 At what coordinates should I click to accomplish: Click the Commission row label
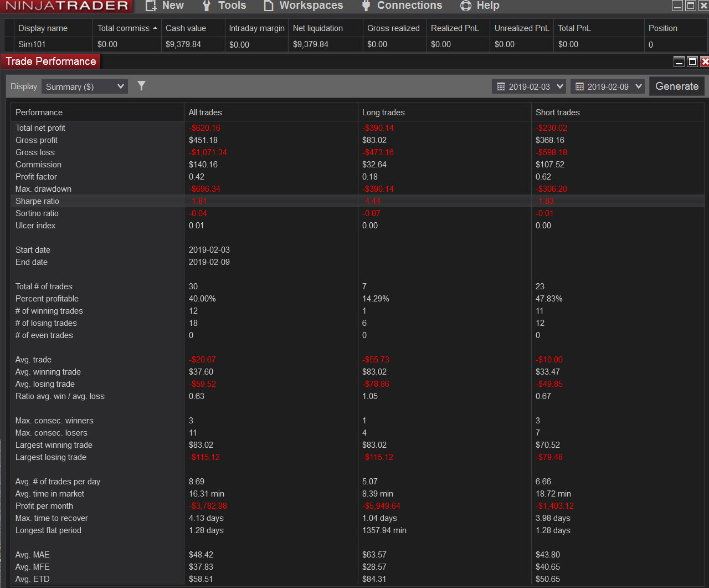(x=38, y=165)
